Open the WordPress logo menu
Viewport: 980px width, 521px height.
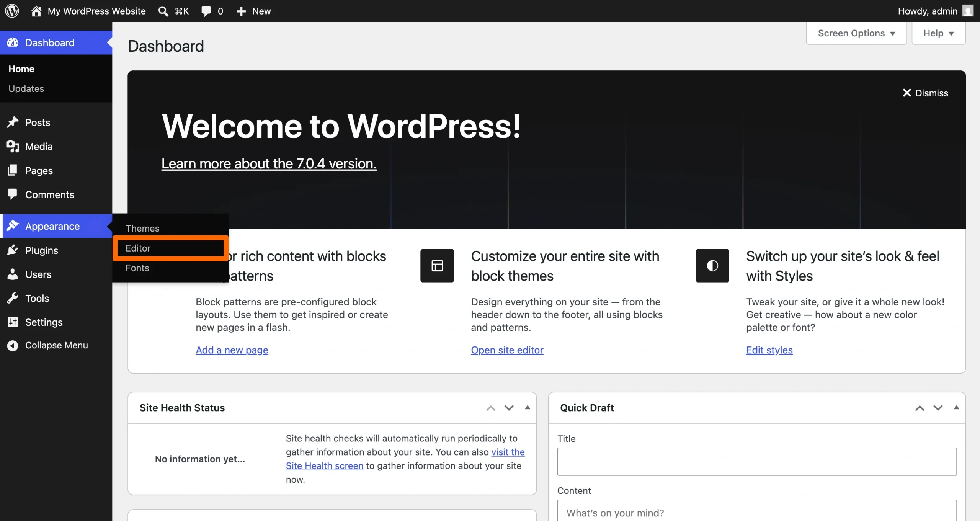pos(12,11)
